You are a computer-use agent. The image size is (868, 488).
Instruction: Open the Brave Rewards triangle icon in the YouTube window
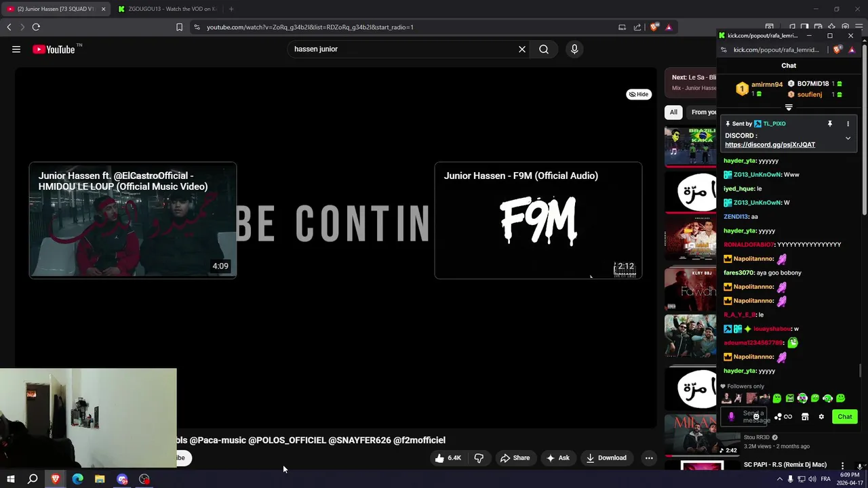669,27
